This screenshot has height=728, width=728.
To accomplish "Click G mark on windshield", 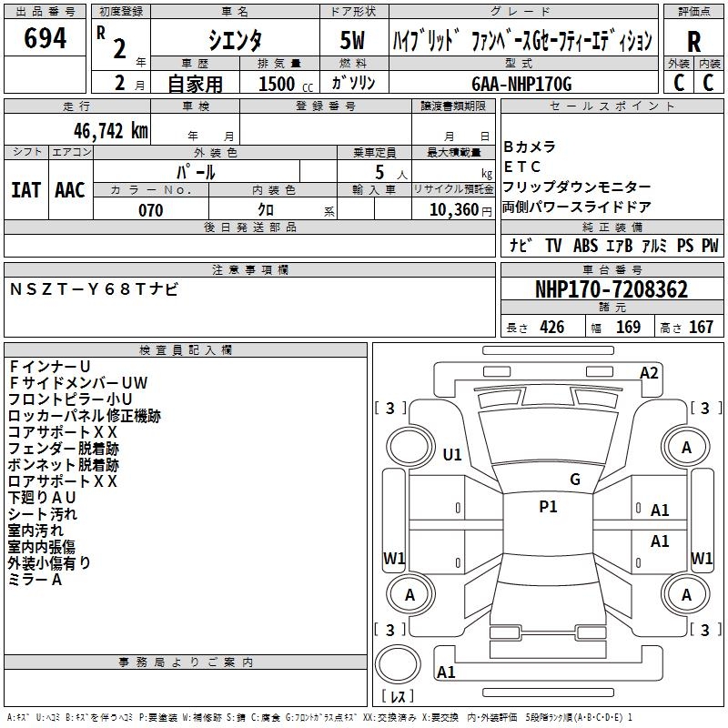I will click(x=575, y=480).
